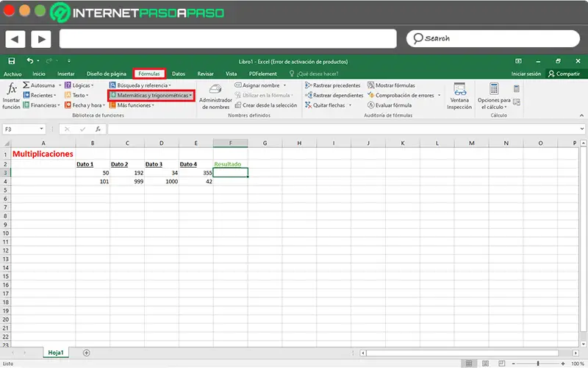Viewport: 588px width, 368px height.
Task: Open the Autosuma function
Action: click(x=39, y=85)
